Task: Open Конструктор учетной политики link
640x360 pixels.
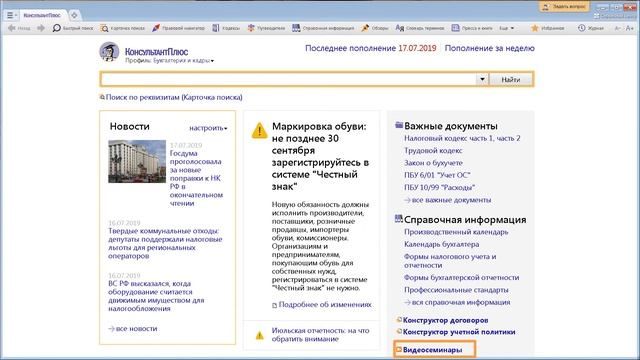Action: (x=459, y=332)
